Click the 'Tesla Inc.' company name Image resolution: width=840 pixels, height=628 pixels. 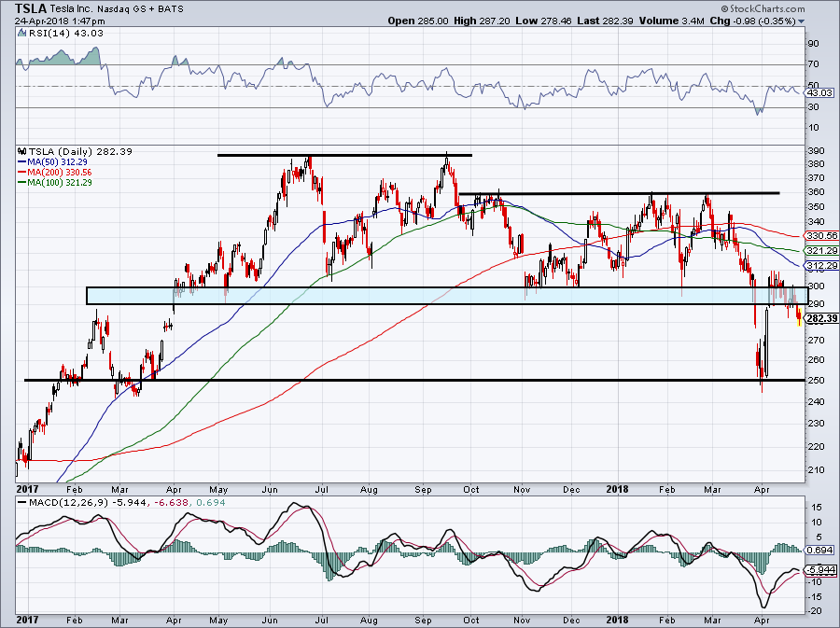coord(70,9)
